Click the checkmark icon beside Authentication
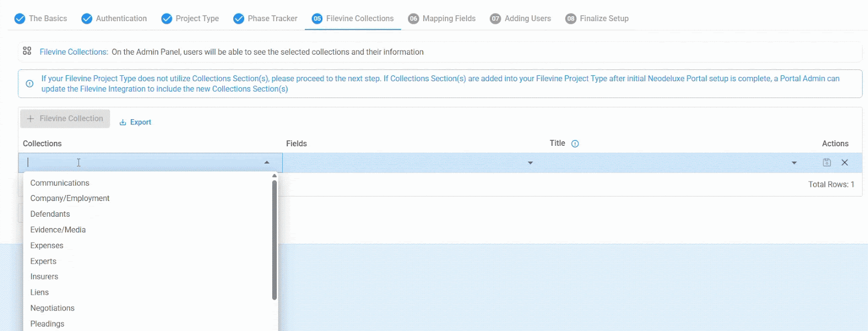The image size is (868, 331). [87, 19]
